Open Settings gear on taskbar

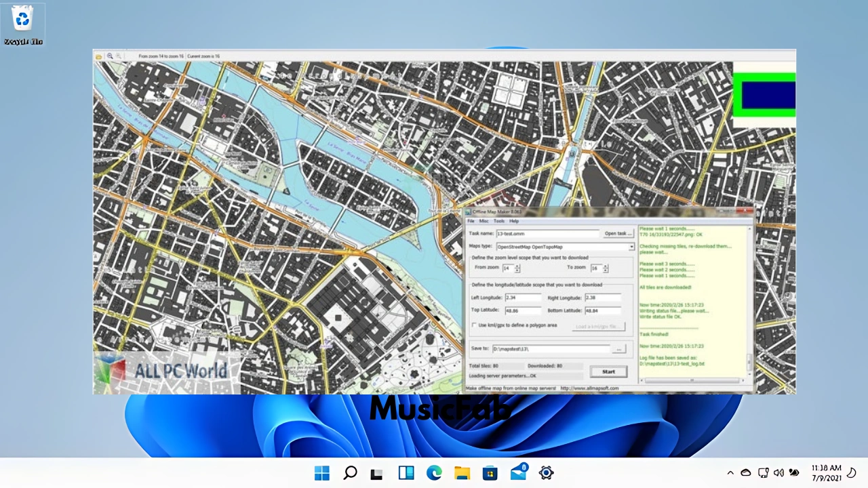(x=546, y=473)
